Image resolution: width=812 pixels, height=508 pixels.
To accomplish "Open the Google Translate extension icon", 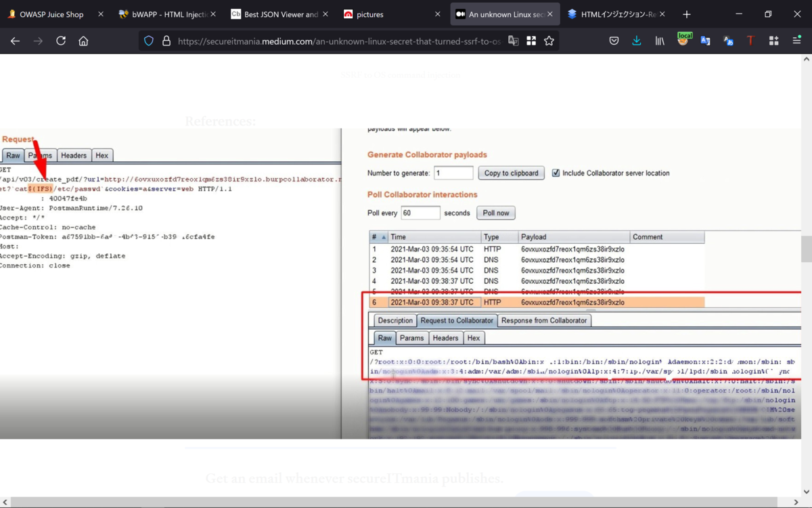I will [706, 41].
